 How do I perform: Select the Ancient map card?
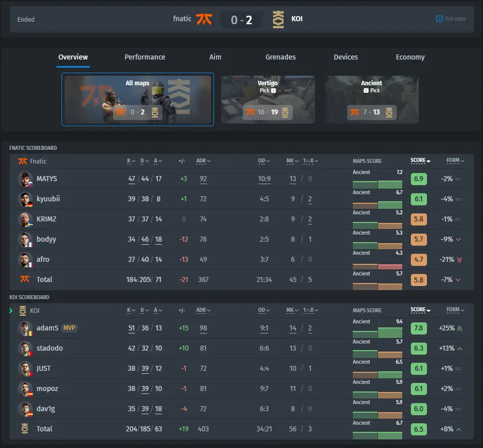click(372, 99)
